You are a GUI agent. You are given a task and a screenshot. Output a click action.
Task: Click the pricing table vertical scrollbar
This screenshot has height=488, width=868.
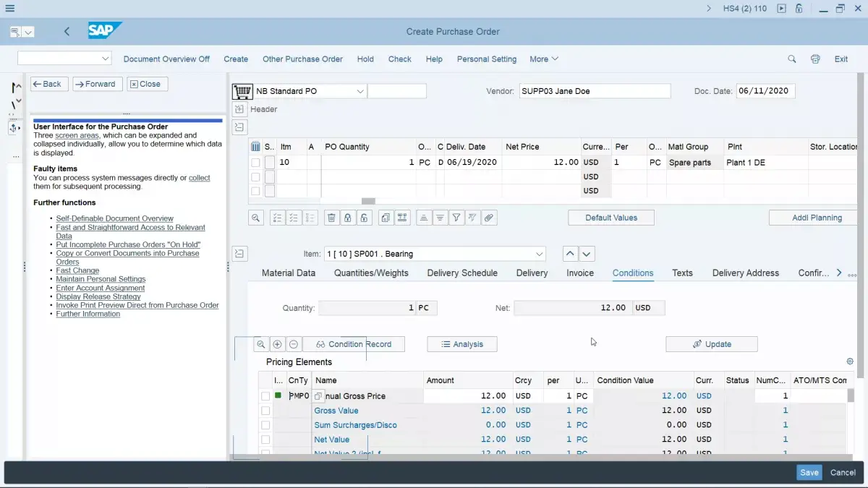[x=851, y=395]
